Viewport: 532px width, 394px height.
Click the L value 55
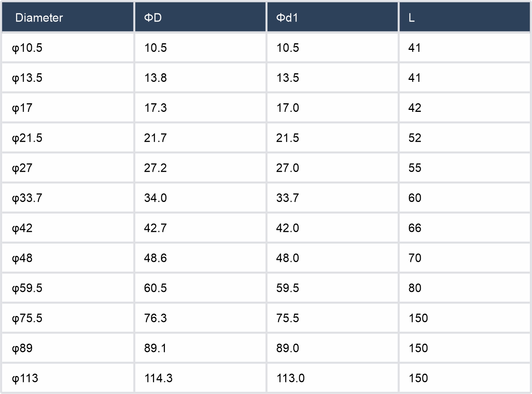415,168
